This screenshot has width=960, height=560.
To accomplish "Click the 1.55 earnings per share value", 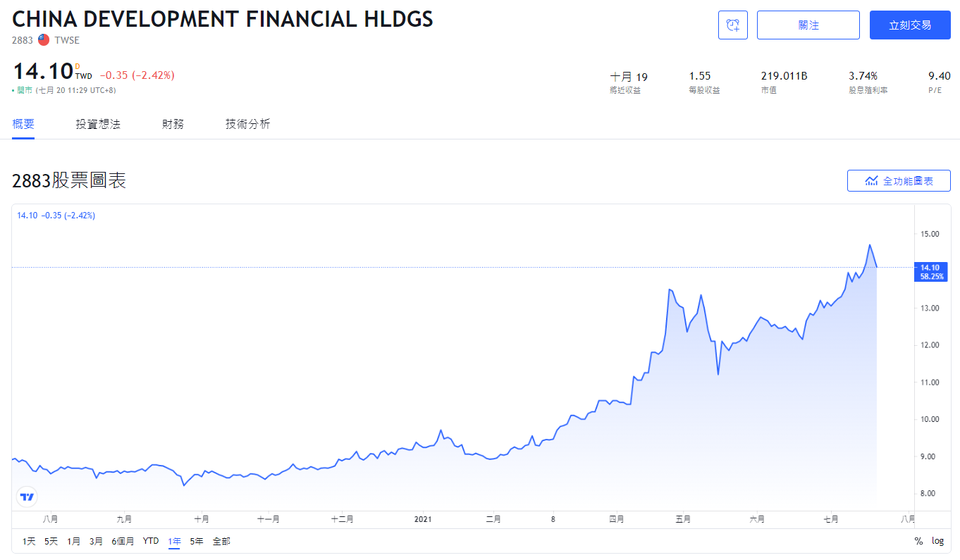I will (700, 76).
